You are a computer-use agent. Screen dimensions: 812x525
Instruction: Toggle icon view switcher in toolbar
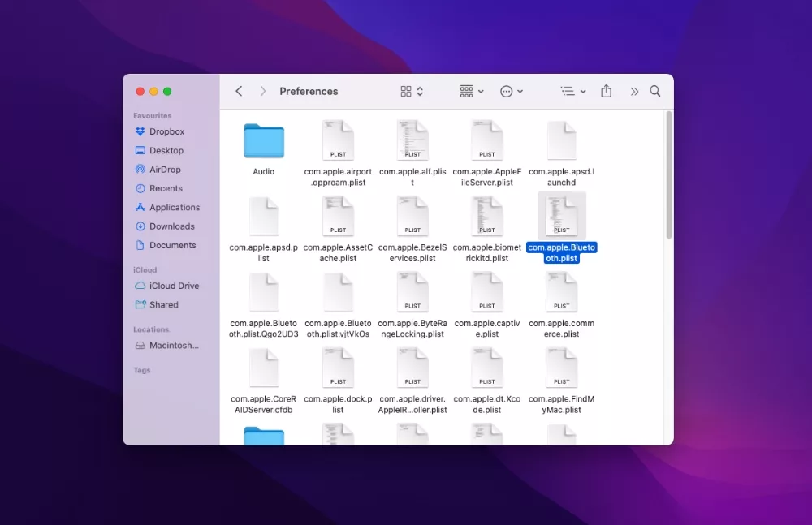(x=412, y=92)
